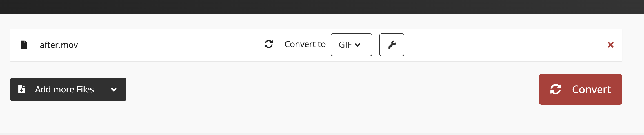Click the "Add more Files" text label
The height and width of the screenshot is (135, 644).
[64, 89]
